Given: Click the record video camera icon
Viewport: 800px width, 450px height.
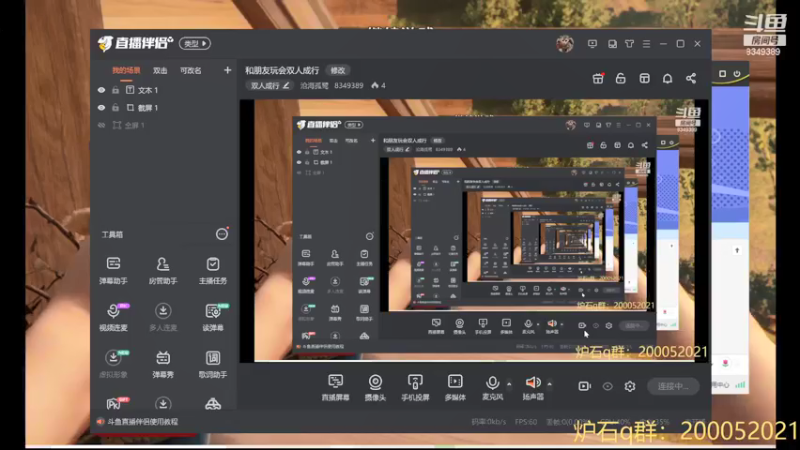Looking at the screenshot, I should pos(585,386).
